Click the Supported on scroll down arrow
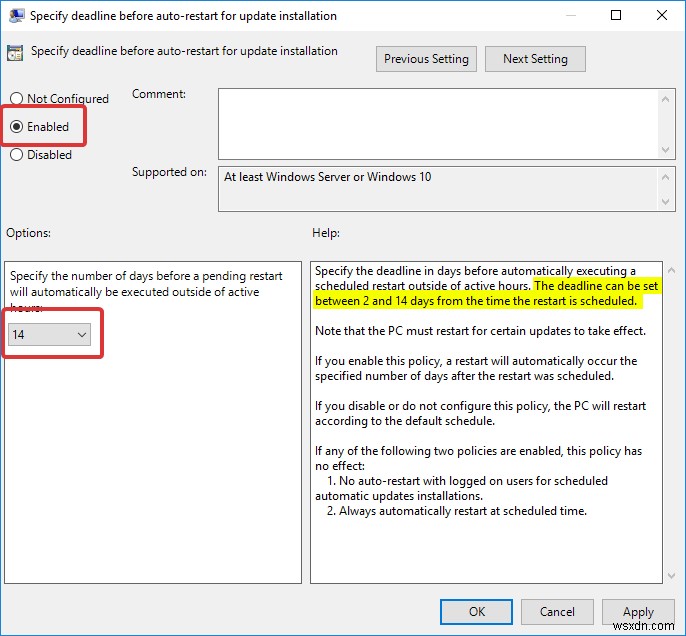This screenshot has height=636, width=686. pos(665,202)
